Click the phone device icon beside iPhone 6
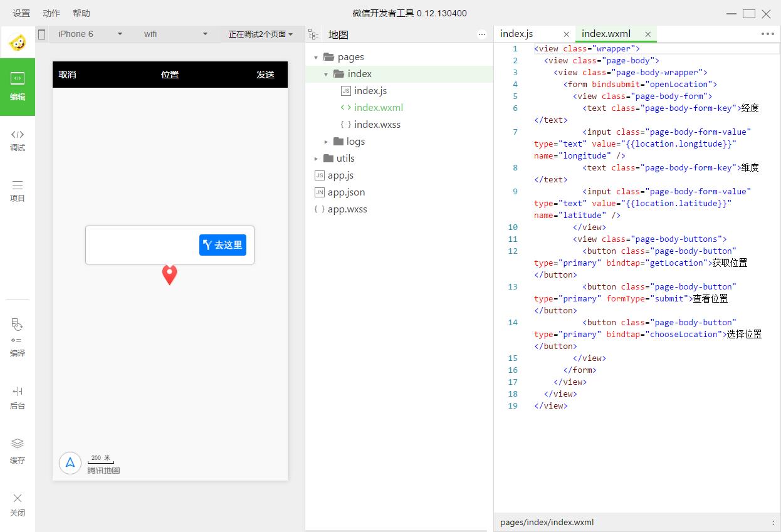781x532 pixels. [42, 34]
